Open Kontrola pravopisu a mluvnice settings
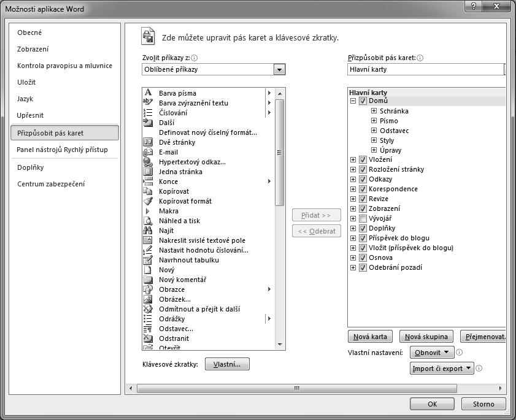516x420 pixels. click(64, 66)
